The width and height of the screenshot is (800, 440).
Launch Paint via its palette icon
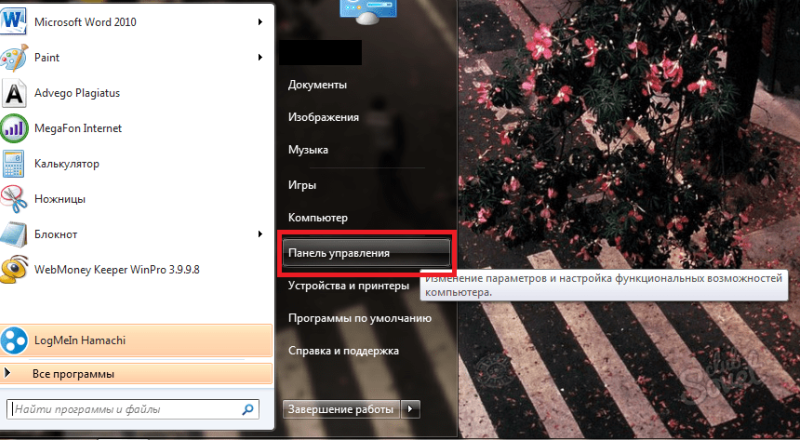(14, 58)
